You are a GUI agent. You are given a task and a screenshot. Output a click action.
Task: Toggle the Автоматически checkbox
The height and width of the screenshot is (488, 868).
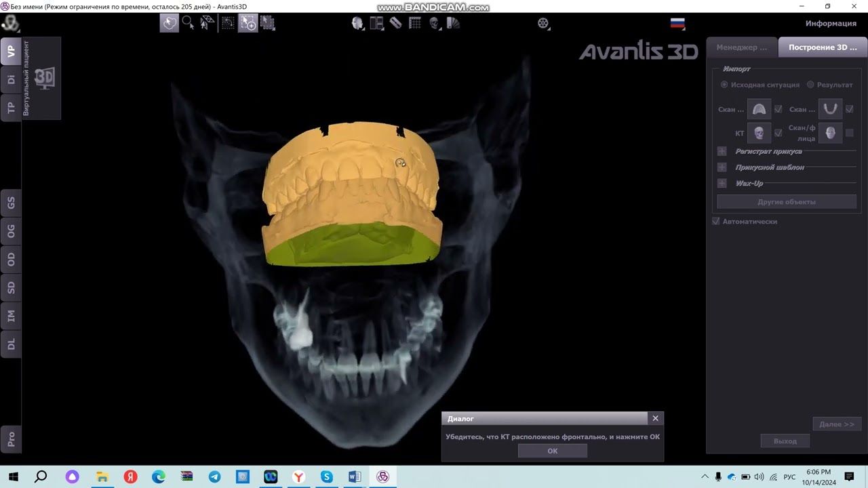716,222
